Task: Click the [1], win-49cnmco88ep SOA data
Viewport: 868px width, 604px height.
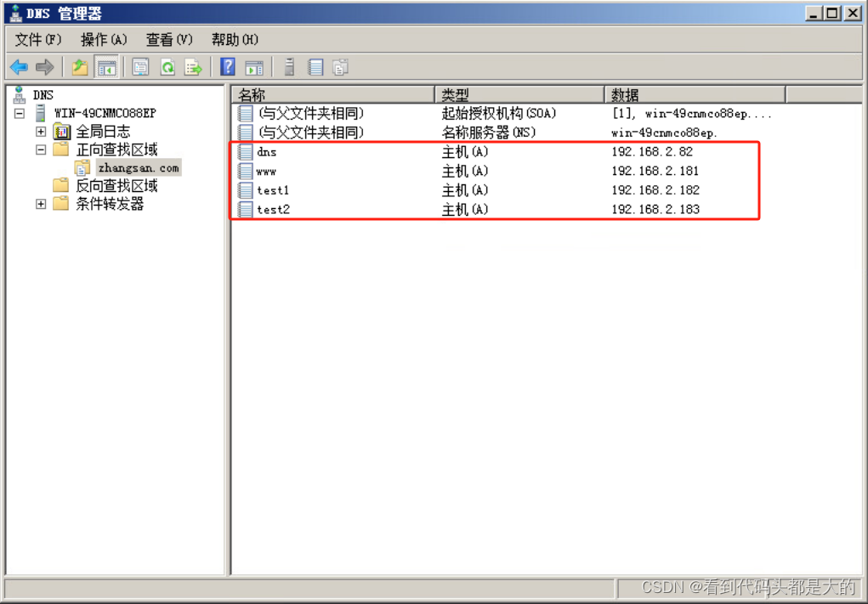Action: 692,113
